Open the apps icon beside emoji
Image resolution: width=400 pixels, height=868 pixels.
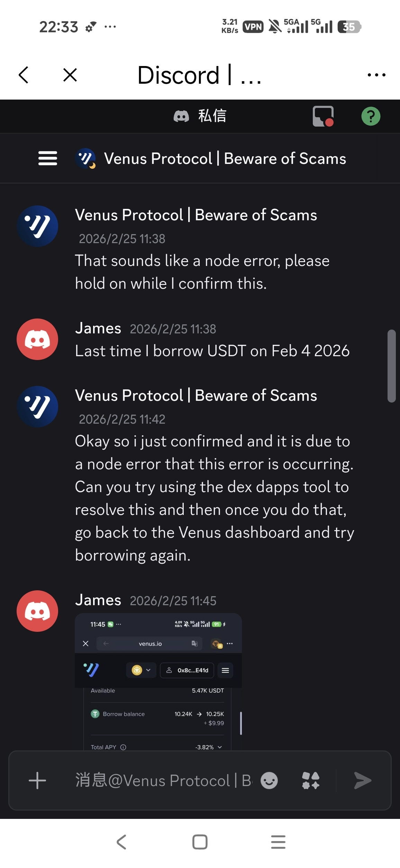310,781
